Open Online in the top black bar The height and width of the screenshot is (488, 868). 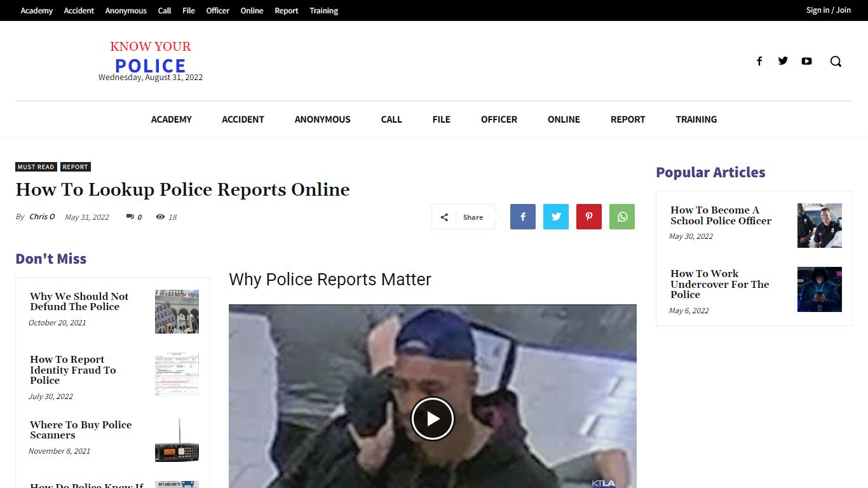[252, 11]
